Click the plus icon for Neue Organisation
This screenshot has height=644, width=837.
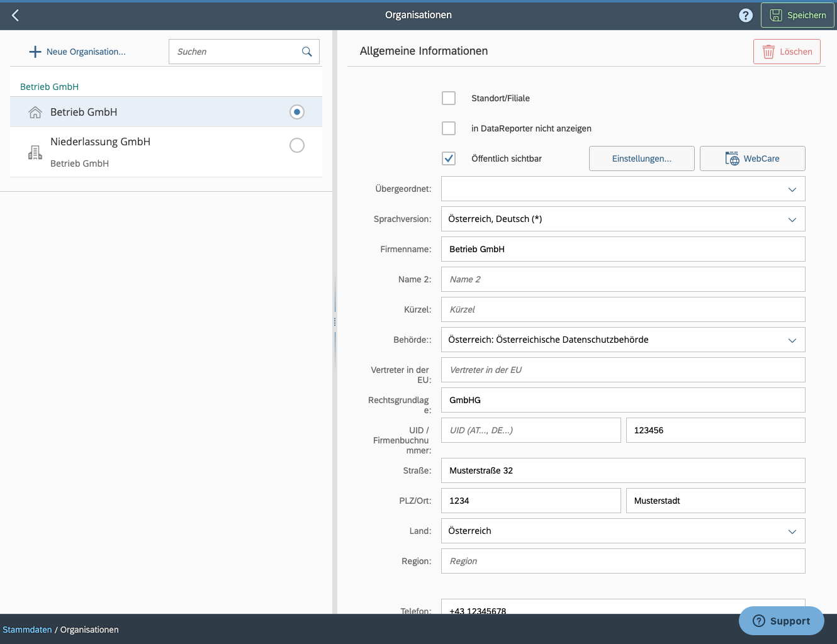(35, 52)
